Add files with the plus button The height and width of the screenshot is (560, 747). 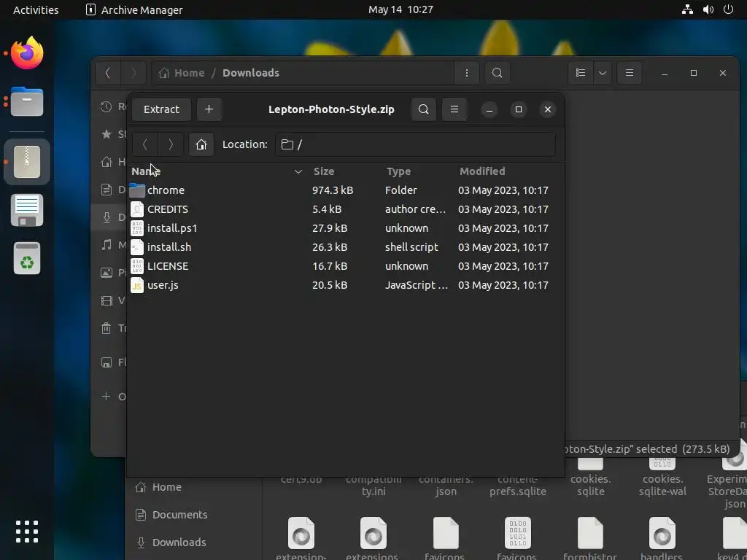click(209, 109)
